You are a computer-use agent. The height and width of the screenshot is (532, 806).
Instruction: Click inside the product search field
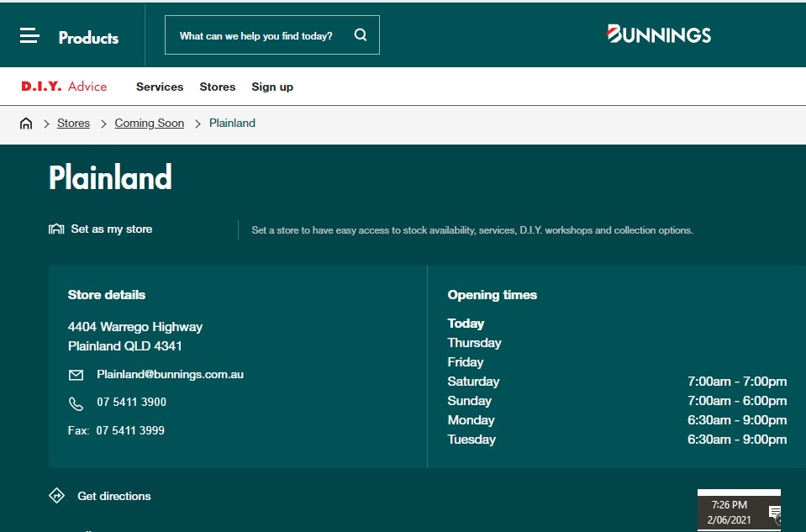click(x=256, y=36)
